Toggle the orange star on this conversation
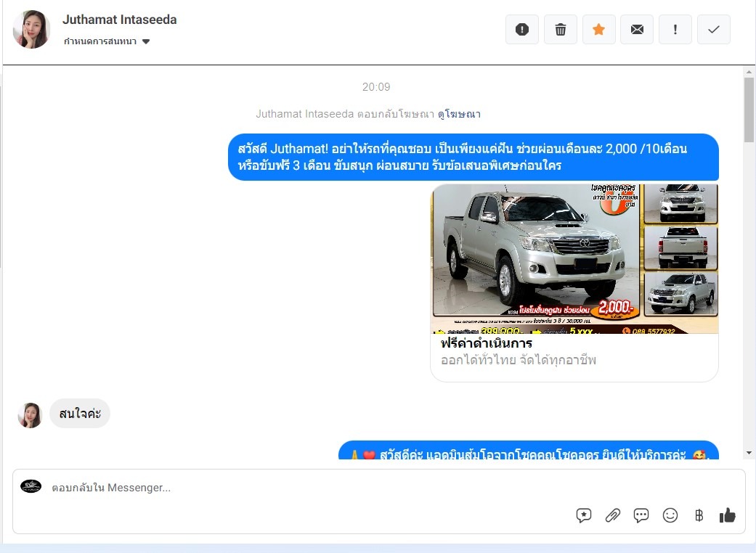 598,30
